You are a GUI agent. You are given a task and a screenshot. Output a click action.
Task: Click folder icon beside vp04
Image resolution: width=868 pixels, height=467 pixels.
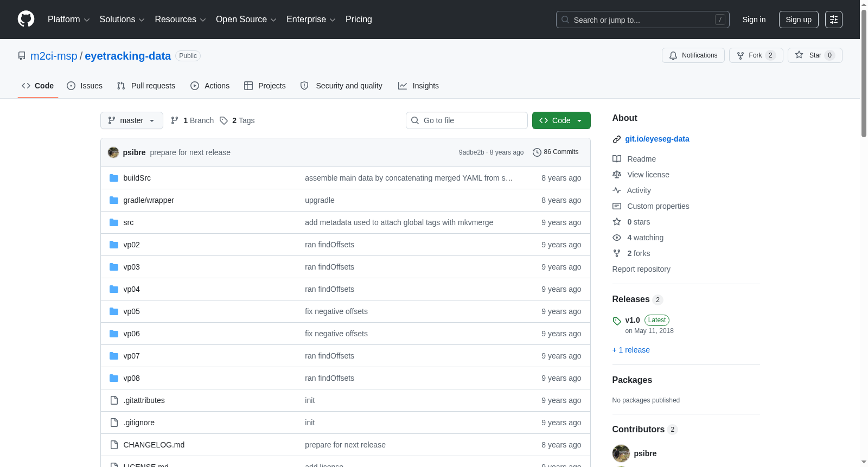pyautogui.click(x=114, y=289)
